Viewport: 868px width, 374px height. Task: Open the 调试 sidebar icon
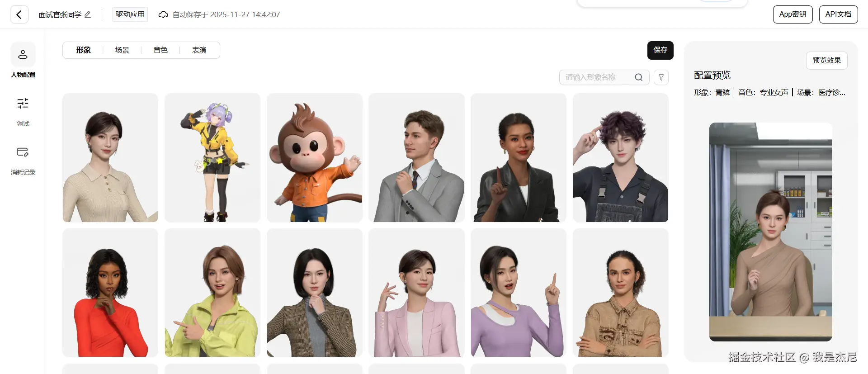(23, 104)
